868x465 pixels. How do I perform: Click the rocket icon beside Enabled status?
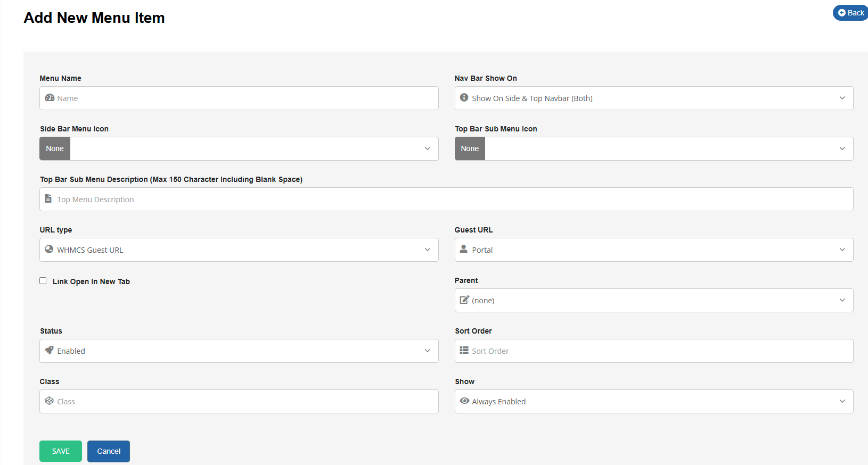49,351
